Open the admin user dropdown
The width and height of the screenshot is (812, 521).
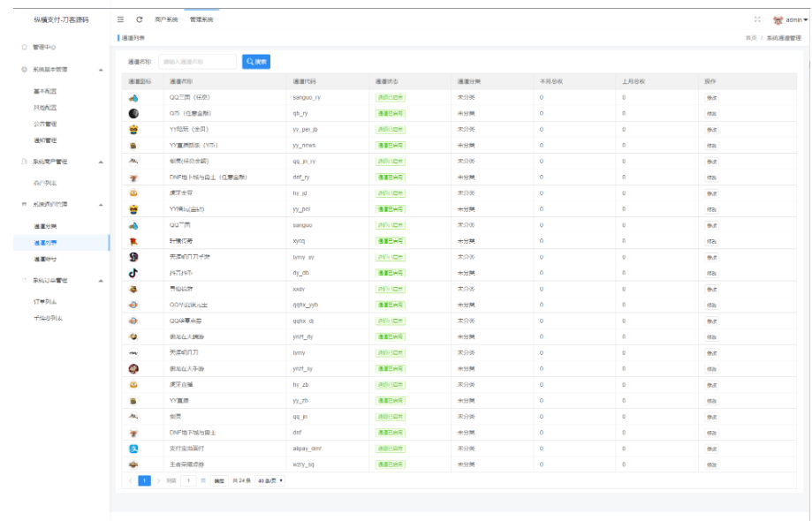click(796, 19)
